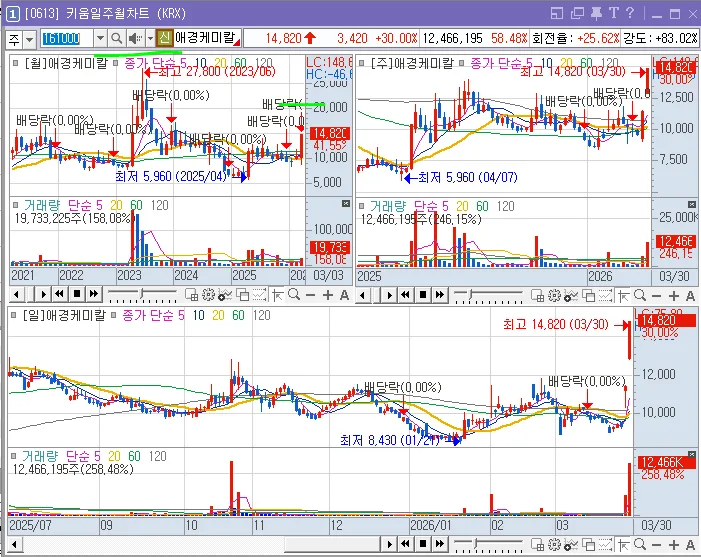
Task: Click the T font icon in title bar
Action: pos(613,13)
